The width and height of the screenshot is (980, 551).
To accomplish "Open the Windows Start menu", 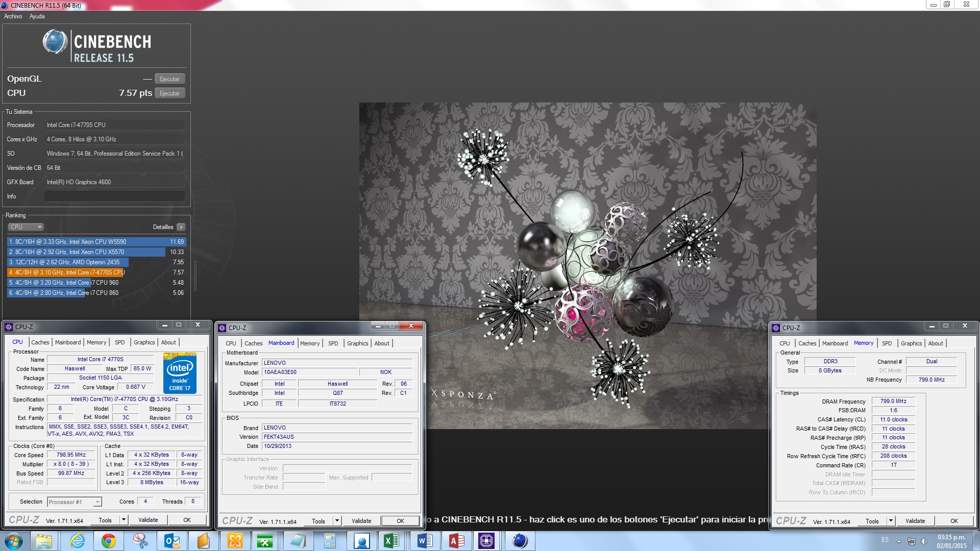I will coord(14,541).
